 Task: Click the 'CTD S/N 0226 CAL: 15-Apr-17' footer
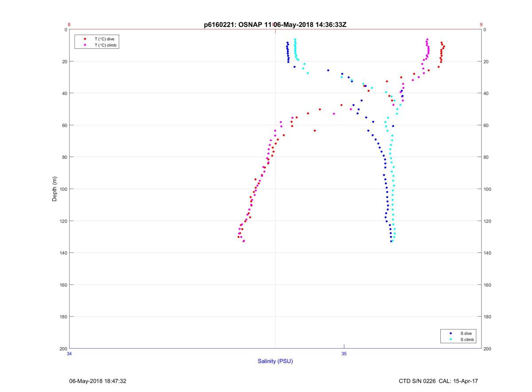(438, 381)
